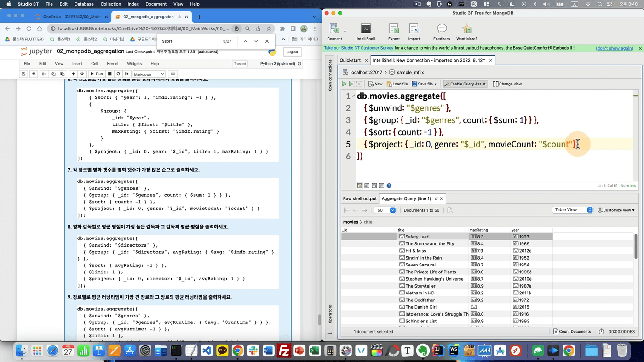Open the Export tool in Studio 3T

(394, 29)
